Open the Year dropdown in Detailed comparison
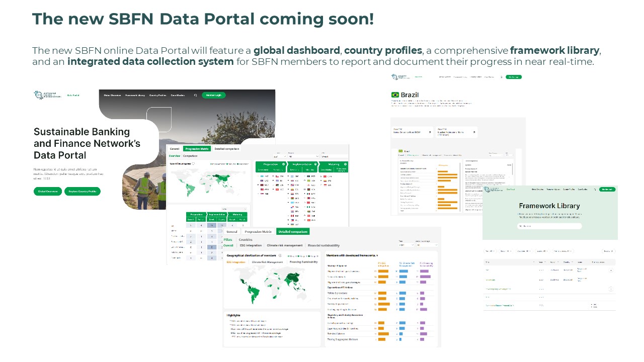644x362 pixels. [x=407, y=245]
